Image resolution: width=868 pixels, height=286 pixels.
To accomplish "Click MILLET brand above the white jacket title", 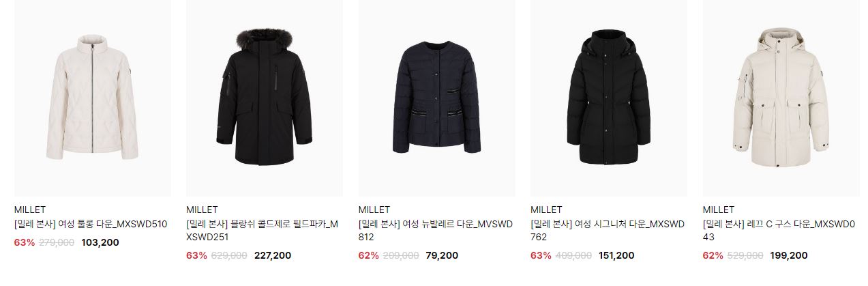I will (x=29, y=210).
